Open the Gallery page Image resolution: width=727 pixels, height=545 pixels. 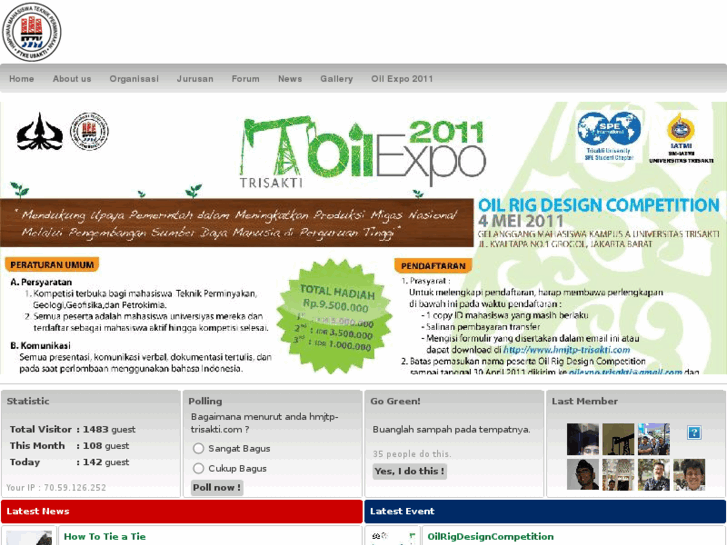(x=337, y=79)
